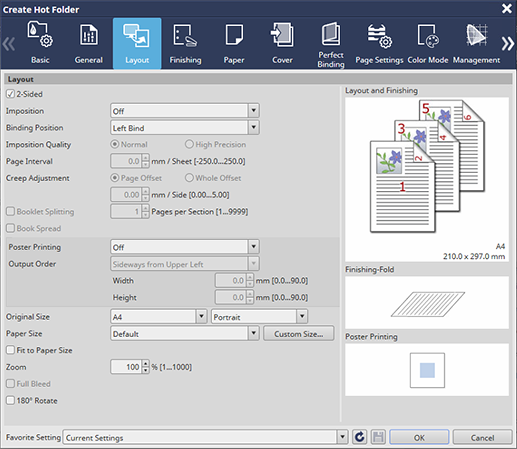Enable the 180° Rotate checkbox

(10, 400)
